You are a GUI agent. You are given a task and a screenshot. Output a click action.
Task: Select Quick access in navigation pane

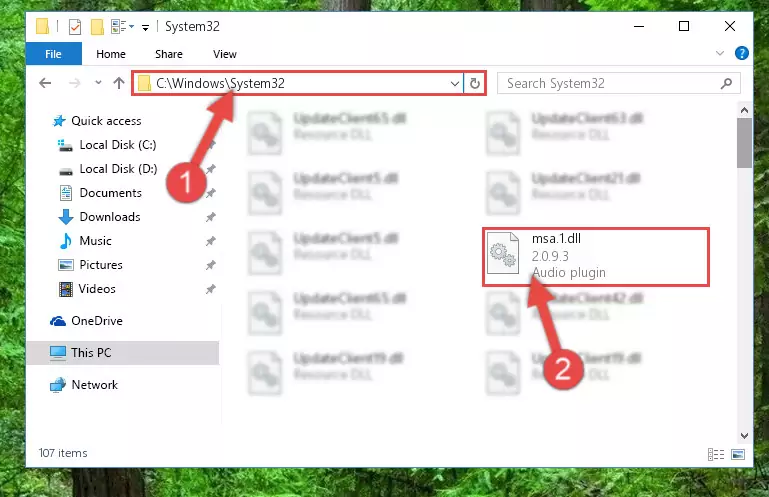click(x=106, y=121)
